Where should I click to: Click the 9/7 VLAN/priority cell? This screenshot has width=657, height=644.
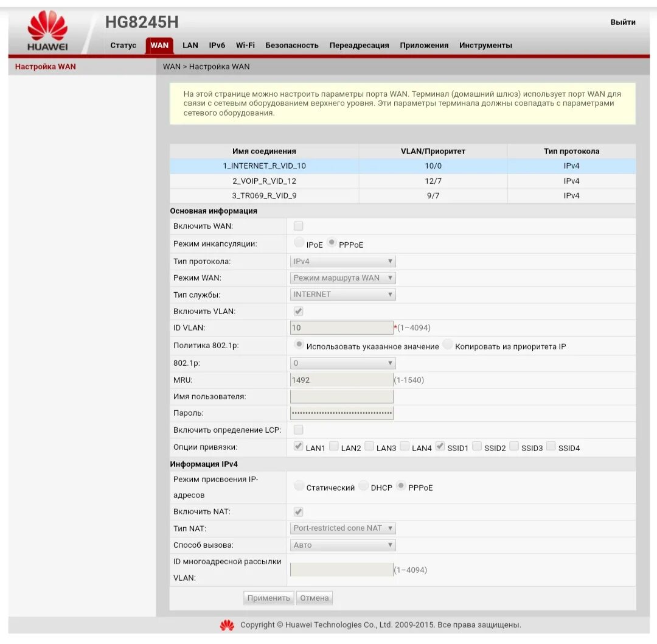tap(433, 196)
